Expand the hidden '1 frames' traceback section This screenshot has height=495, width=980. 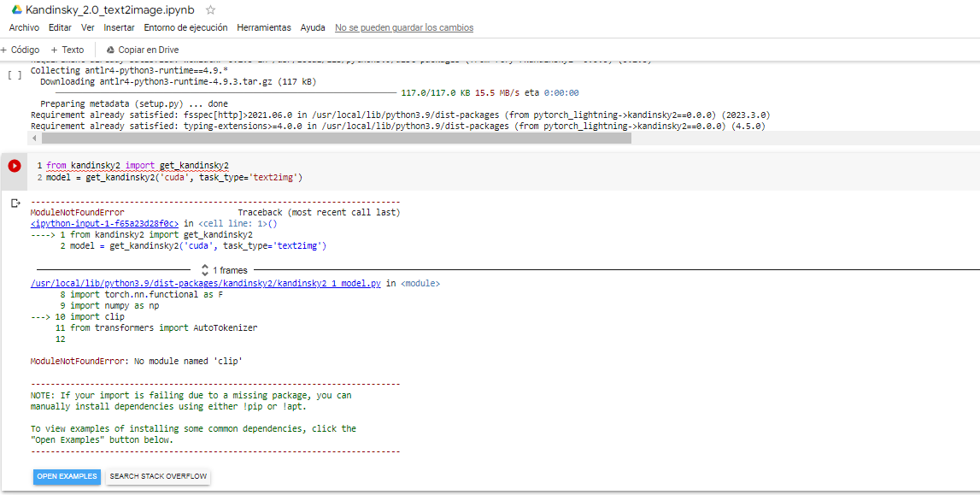click(x=224, y=268)
